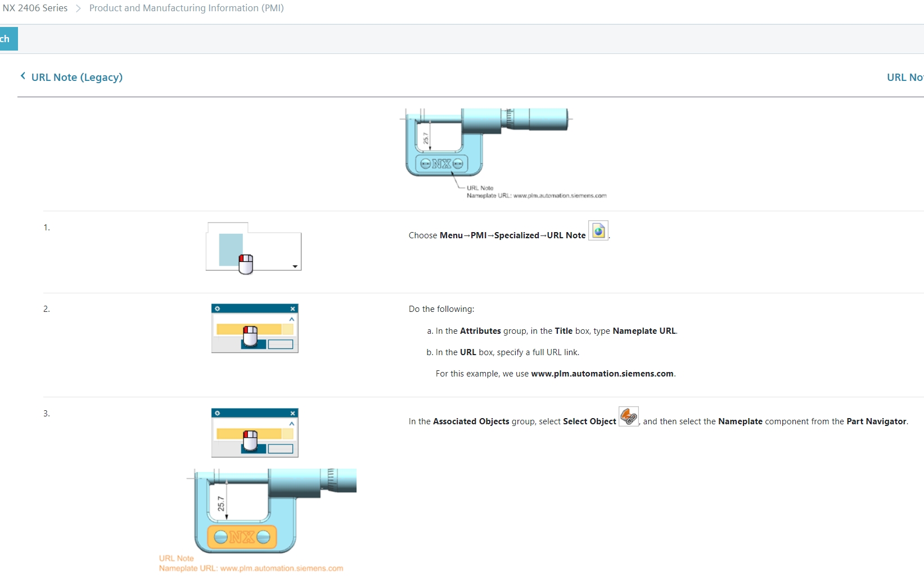
Task: Click the 'Part Navigator' bold text
Action: pos(876,421)
